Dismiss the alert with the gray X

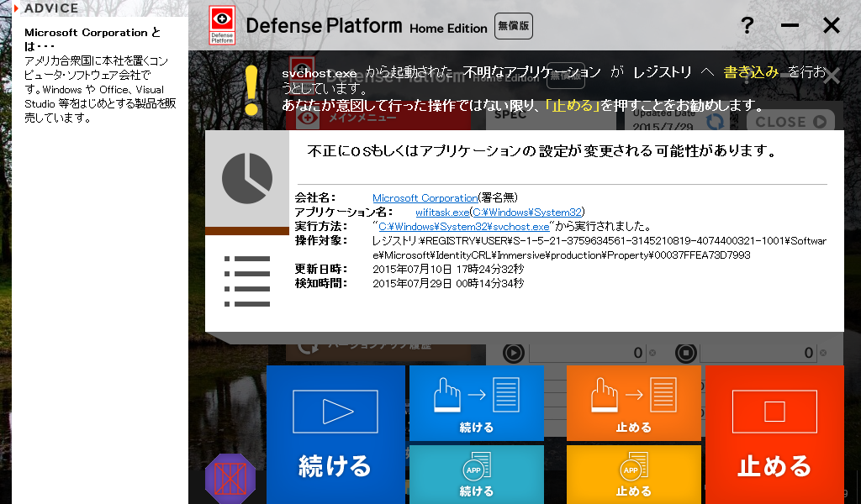coord(832,76)
